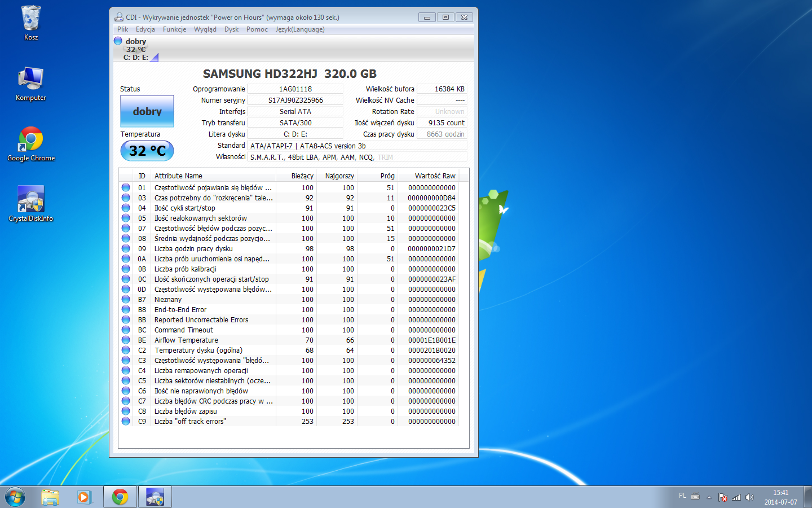The width and height of the screenshot is (812, 508).
Task: Select the dobry 32 °C disk entry
Action: tap(136, 49)
